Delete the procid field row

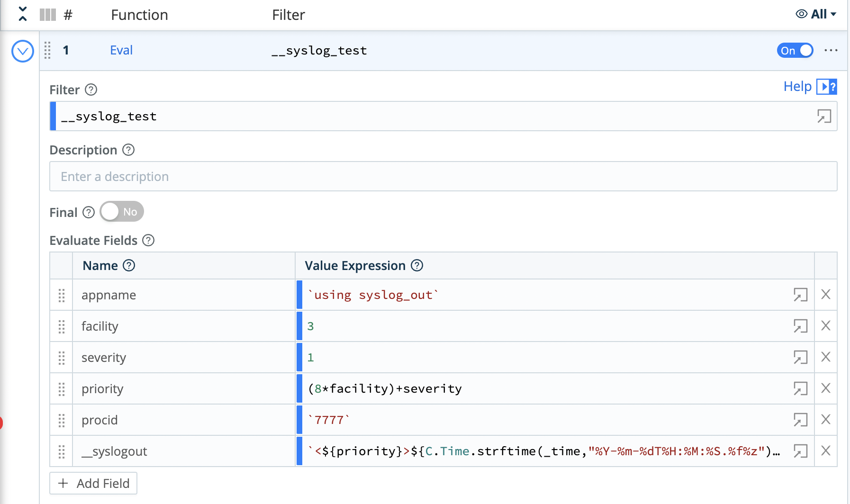826,419
